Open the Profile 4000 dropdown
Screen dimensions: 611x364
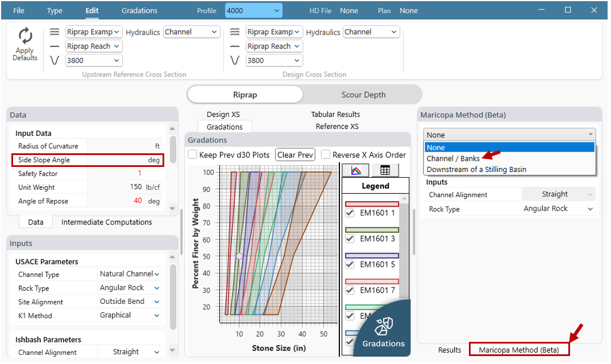253,11
